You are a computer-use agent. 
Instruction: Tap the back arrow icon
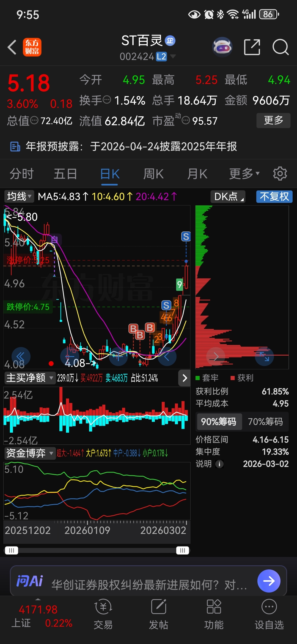(12, 47)
